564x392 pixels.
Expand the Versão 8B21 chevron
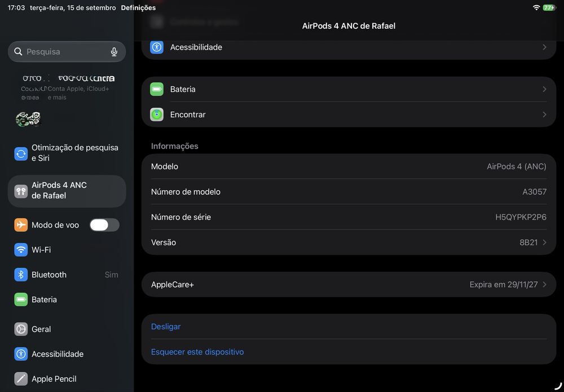click(544, 243)
